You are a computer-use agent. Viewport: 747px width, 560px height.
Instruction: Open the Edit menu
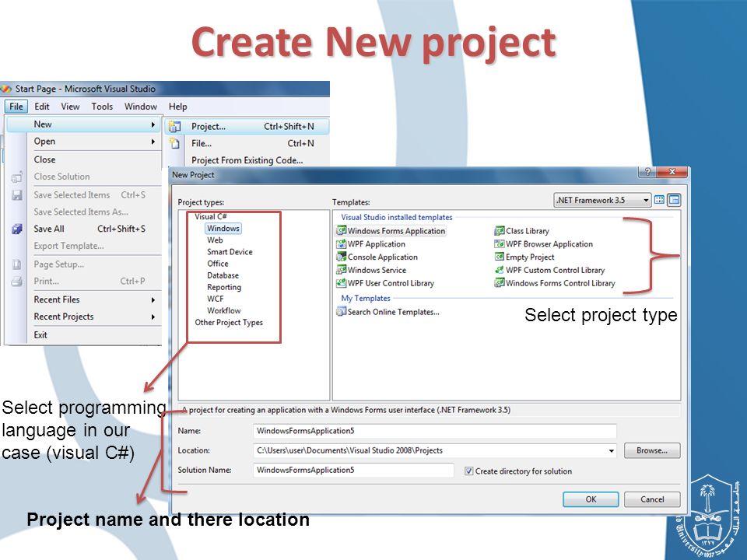[42, 107]
